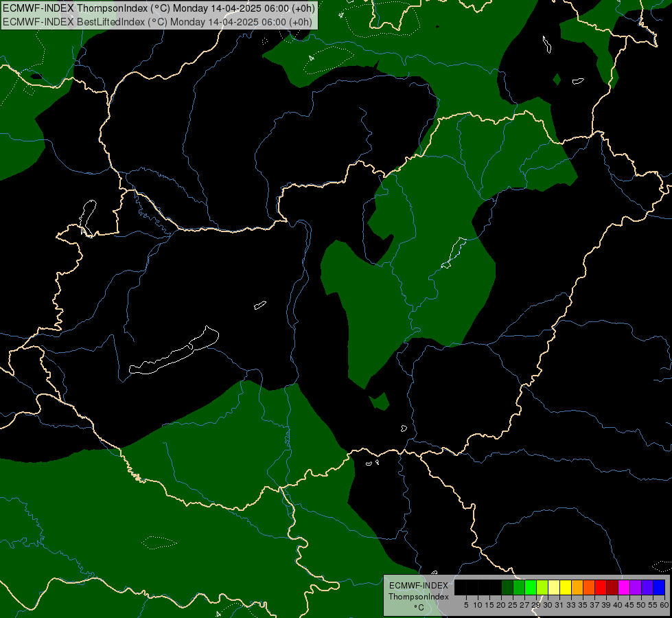Click legend tick value '40'

(618, 605)
